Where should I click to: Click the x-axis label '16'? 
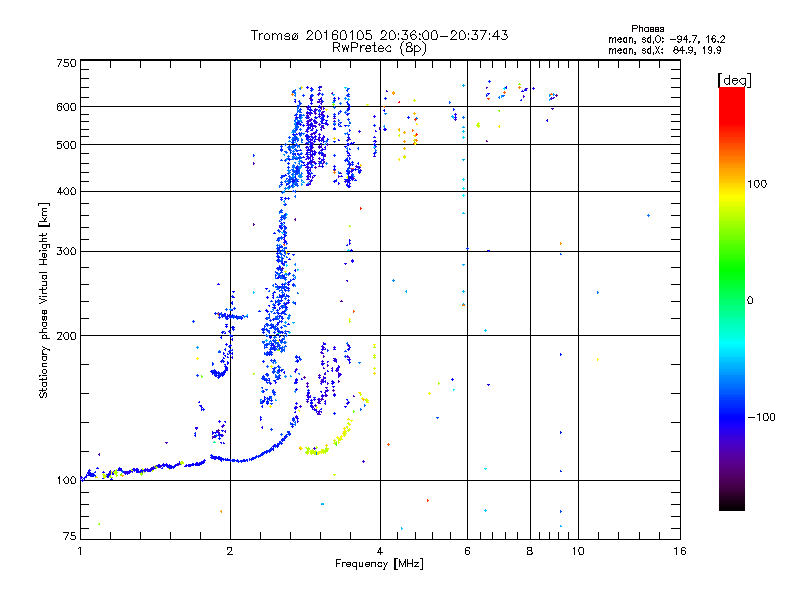coord(680,551)
